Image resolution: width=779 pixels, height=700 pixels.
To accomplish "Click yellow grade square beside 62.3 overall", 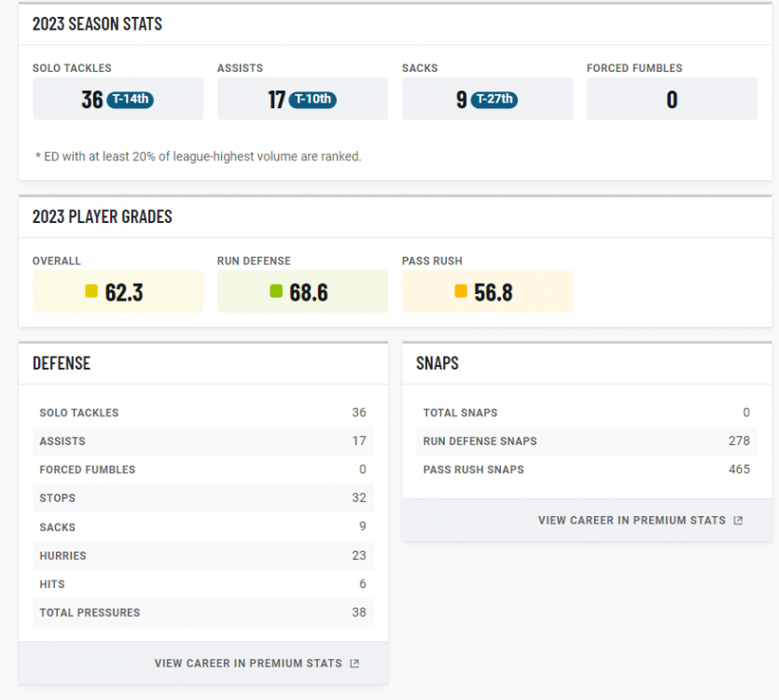I will click(x=91, y=292).
